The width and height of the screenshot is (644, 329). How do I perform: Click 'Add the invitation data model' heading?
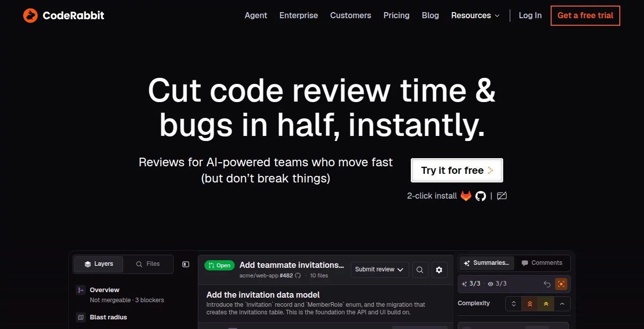(x=263, y=295)
